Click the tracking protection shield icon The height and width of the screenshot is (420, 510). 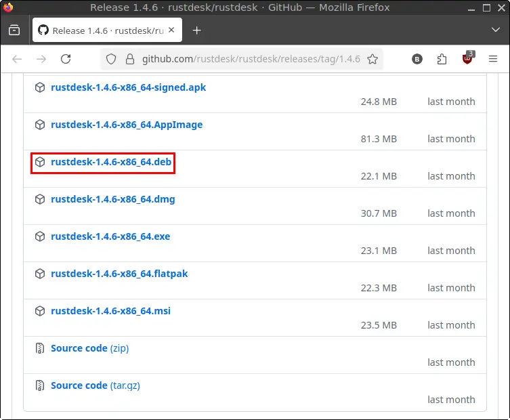point(111,59)
